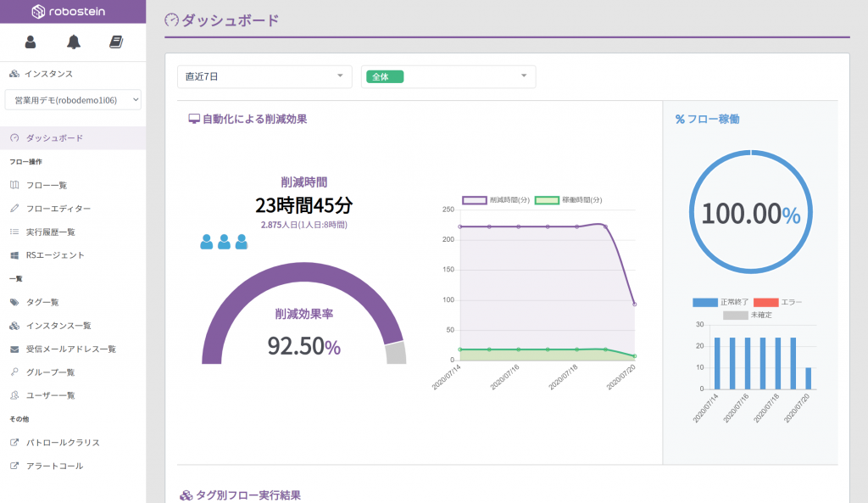Open the 営業用デモ instance dropdown
Image resolution: width=868 pixels, height=503 pixels.
tap(73, 100)
